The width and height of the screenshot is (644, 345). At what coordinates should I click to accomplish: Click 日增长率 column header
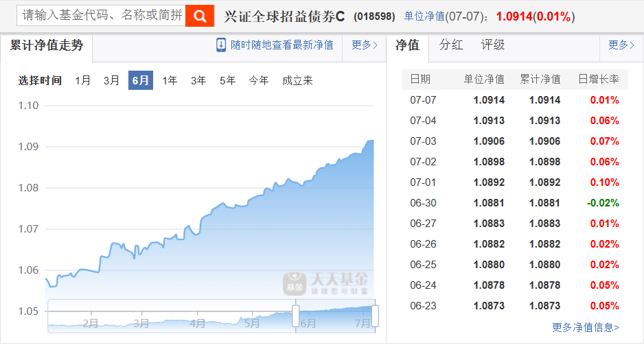pos(599,79)
